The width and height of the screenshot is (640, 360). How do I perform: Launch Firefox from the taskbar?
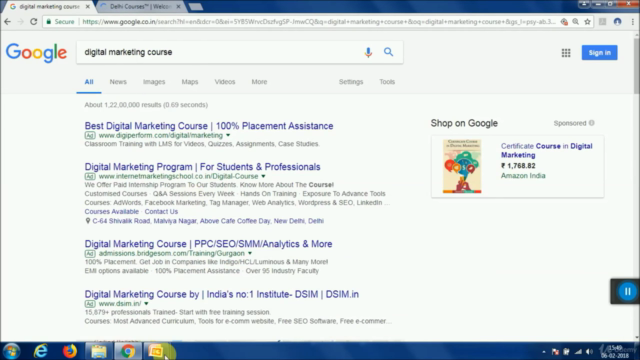click(70, 351)
